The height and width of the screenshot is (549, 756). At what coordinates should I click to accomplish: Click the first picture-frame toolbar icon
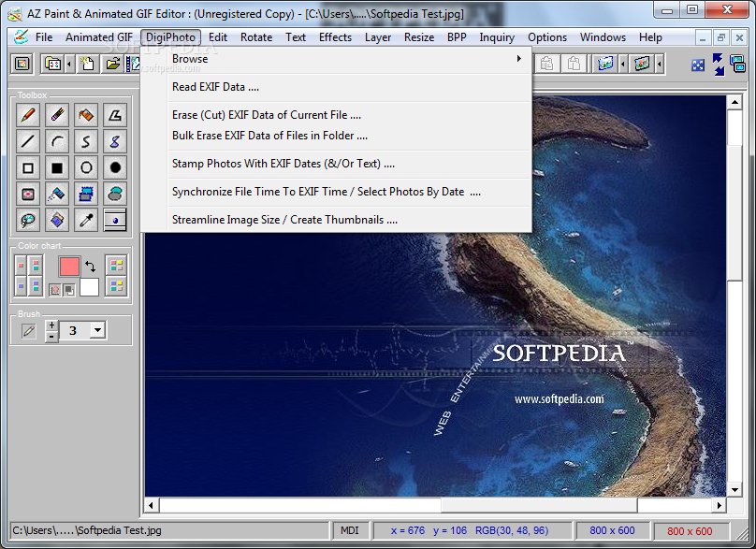pyautogui.click(x=22, y=64)
